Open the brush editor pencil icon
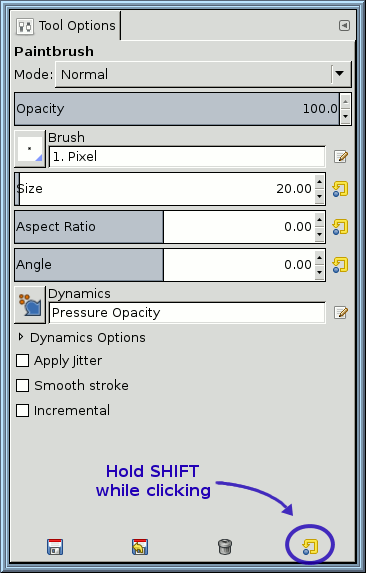 click(341, 157)
